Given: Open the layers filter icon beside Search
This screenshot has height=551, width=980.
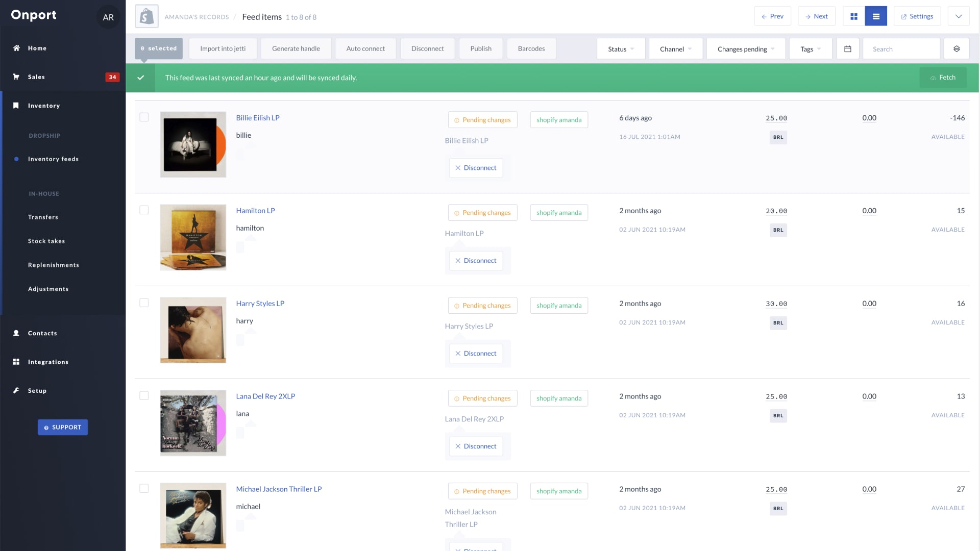Looking at the screenshot, I should [x=957, y=49].
